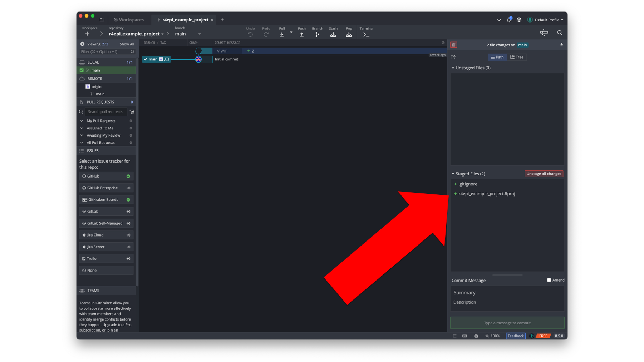
Task: Open the repository name dropdown
Action: 136,34
